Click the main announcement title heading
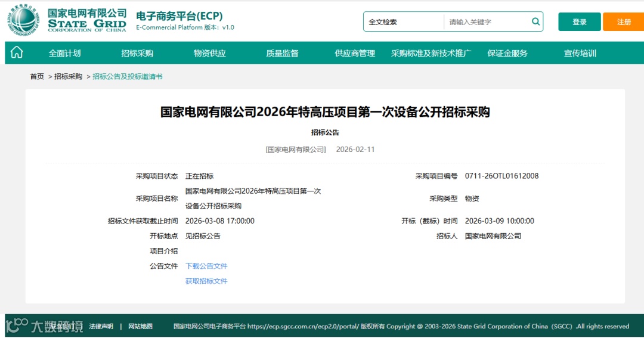Image resolution: width=644 pixels, height=338 pixels. (325, 111)
